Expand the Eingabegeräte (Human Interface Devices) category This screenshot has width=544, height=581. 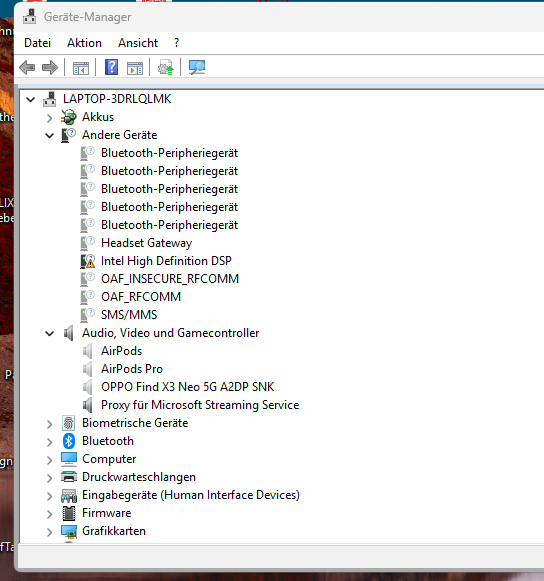pyautogui.click(x=50, y=496)
